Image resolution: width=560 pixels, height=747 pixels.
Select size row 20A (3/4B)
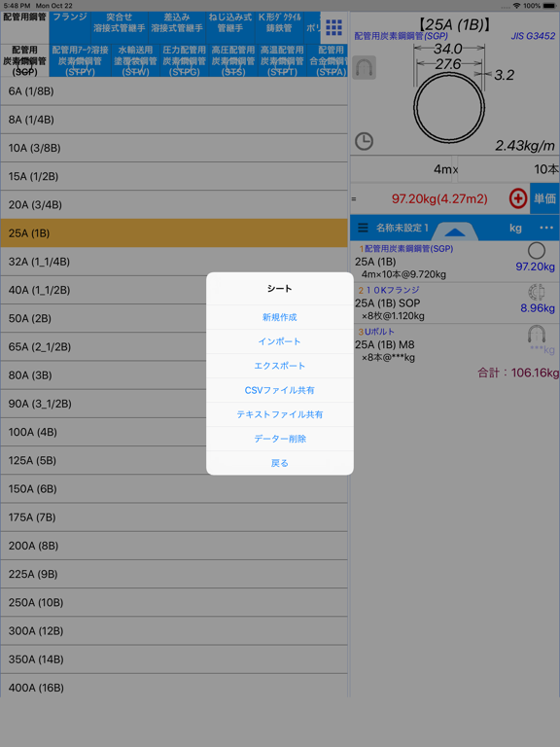[174, 205]
